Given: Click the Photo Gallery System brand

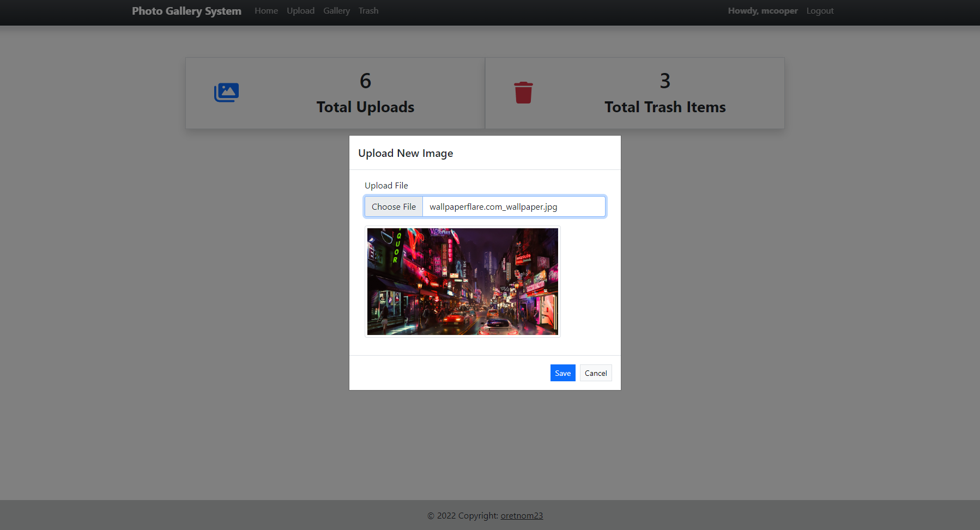Looking at the screenshot, I should pos(186,11).
